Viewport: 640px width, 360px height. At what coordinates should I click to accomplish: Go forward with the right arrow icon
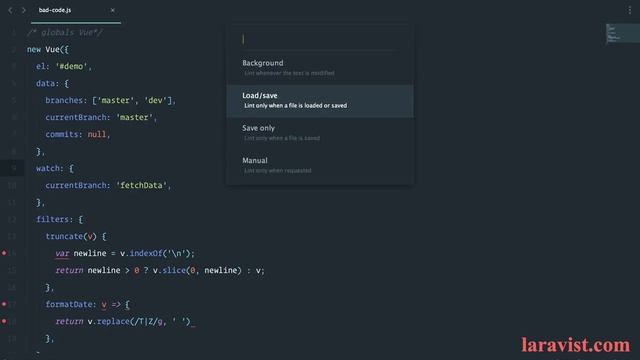(x=24, y=10)
